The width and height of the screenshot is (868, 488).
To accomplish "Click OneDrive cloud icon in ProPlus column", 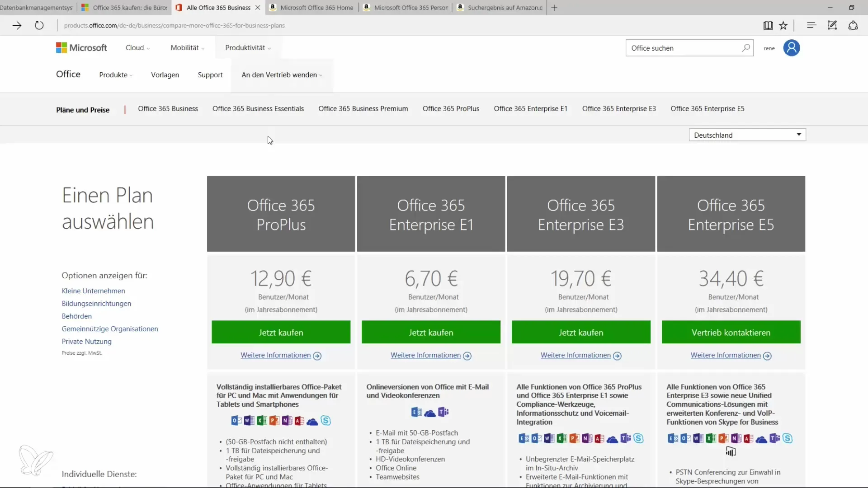I will tap(312, 422).
